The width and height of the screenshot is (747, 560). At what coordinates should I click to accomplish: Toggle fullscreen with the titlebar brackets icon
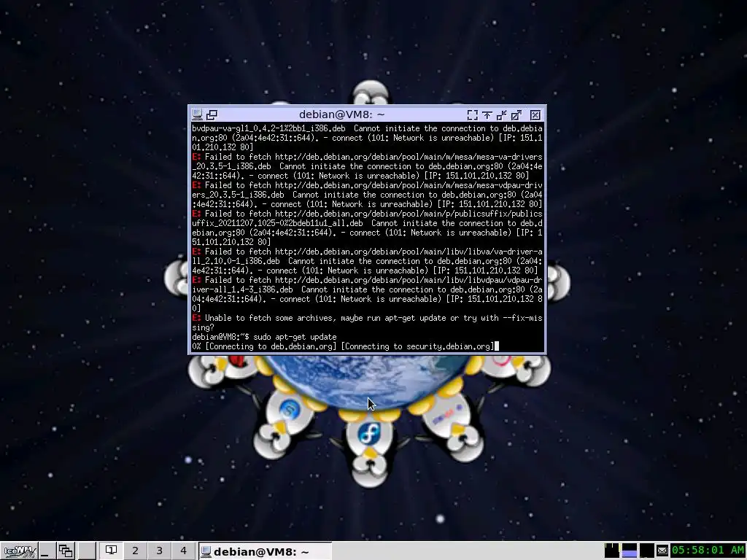point(472,114)
